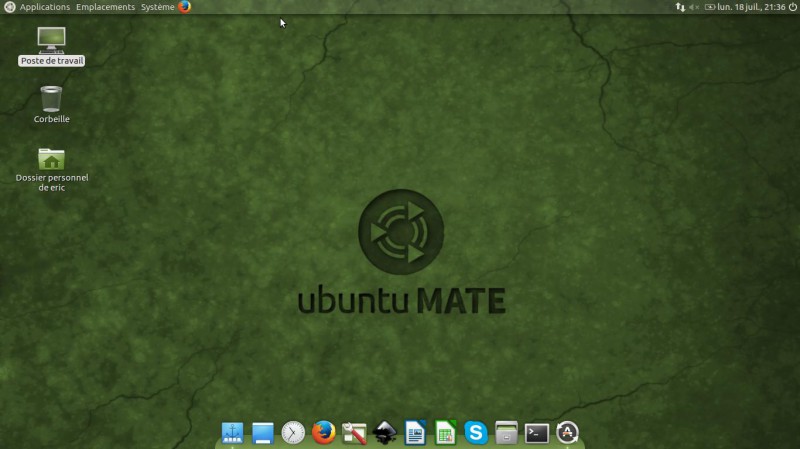Image resolution: width=800 pixels, height=449 pixels.
Task: Open LibreOffice Calc from the dock
Action: [445, 433]
